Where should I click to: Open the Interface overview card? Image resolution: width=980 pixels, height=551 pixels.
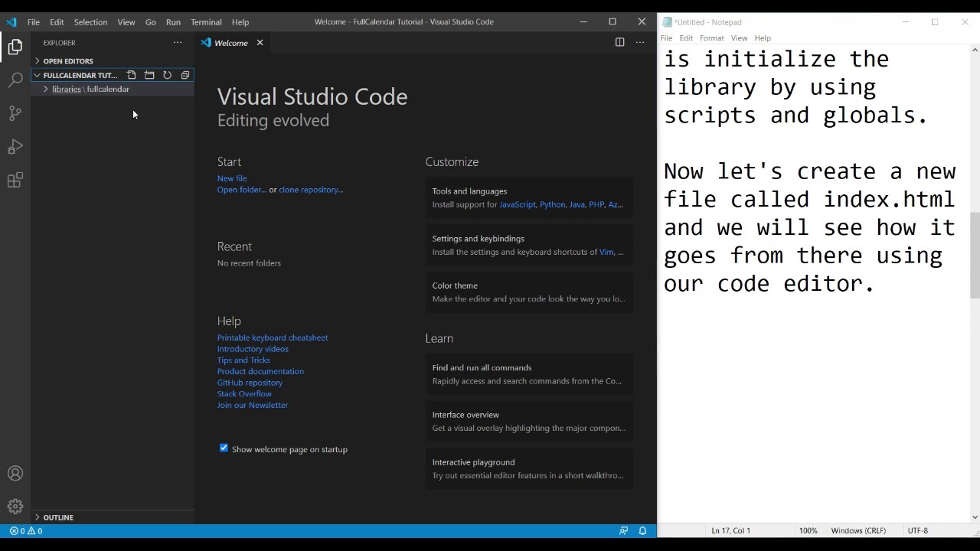pyautogui.click(x=529, y=422)
